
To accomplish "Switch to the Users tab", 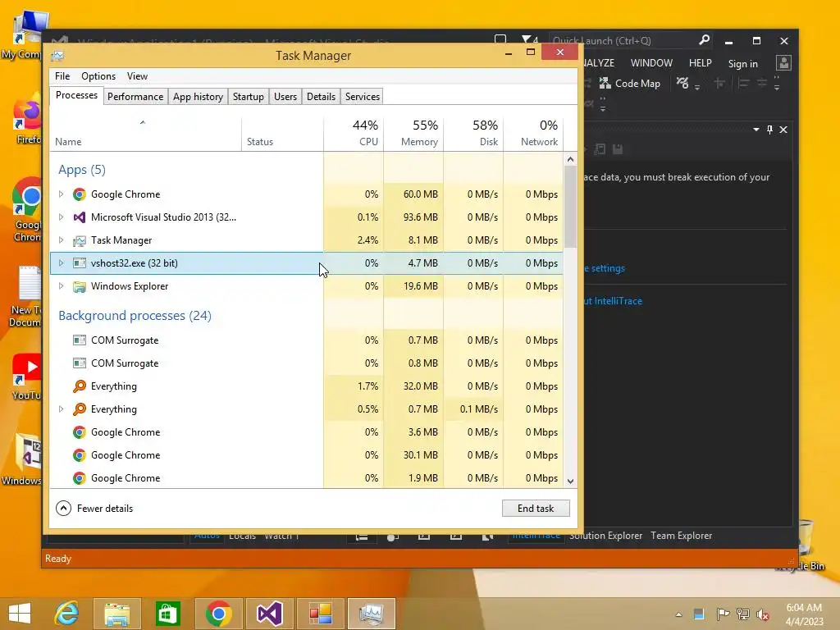I will (285, 97).
